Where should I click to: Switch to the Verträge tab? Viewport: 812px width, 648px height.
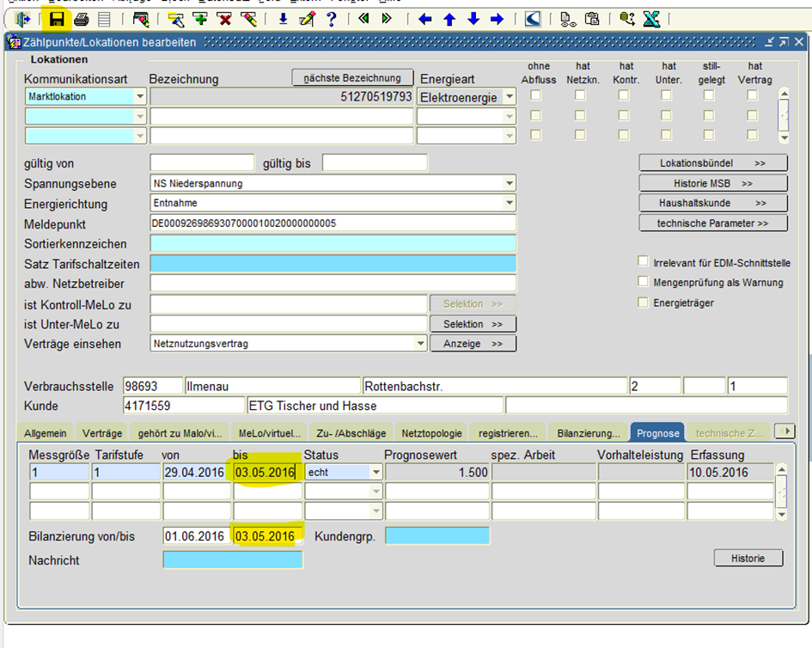[102, 434]
